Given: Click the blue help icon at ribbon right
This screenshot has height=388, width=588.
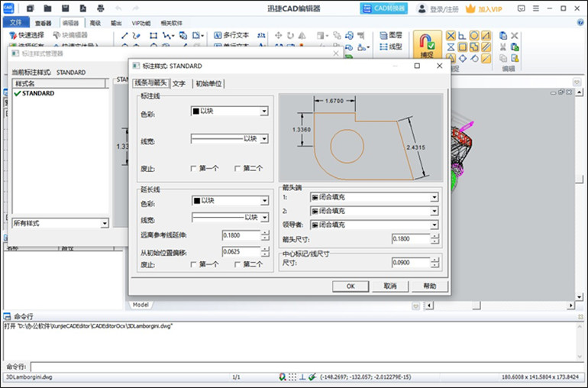Looking at the screenshot, I should (x=580, y=23).
